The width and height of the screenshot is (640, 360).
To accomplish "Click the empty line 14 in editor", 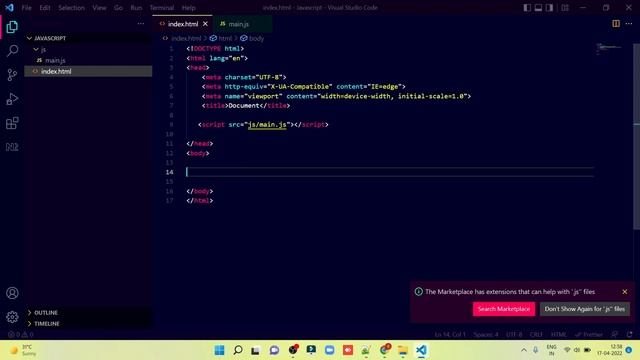I will (390, 172).
